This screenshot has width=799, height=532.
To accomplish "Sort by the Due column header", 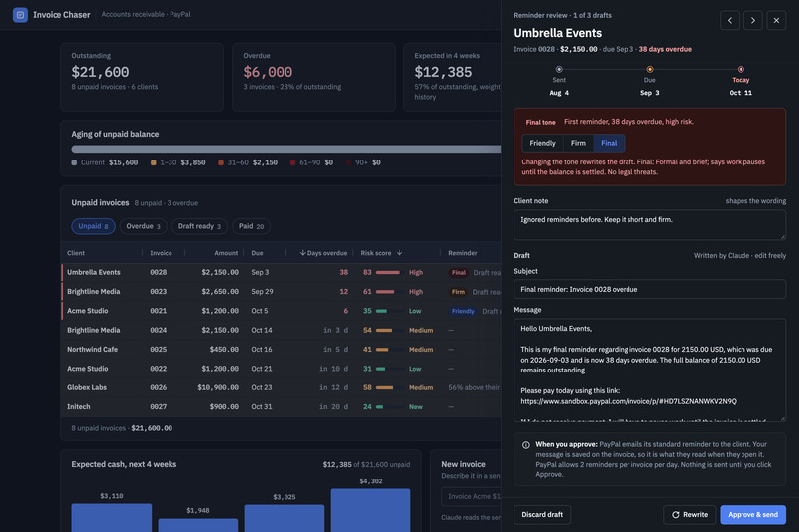I will (257, 253).
